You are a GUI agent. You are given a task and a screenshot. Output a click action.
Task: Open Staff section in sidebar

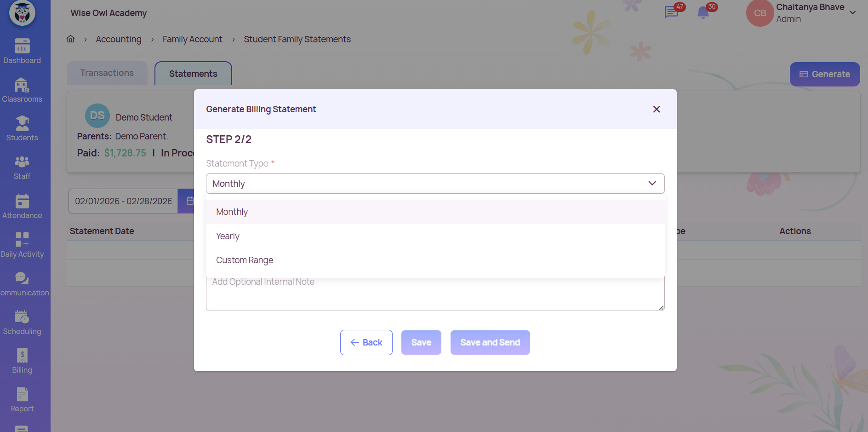coord(22,162)
